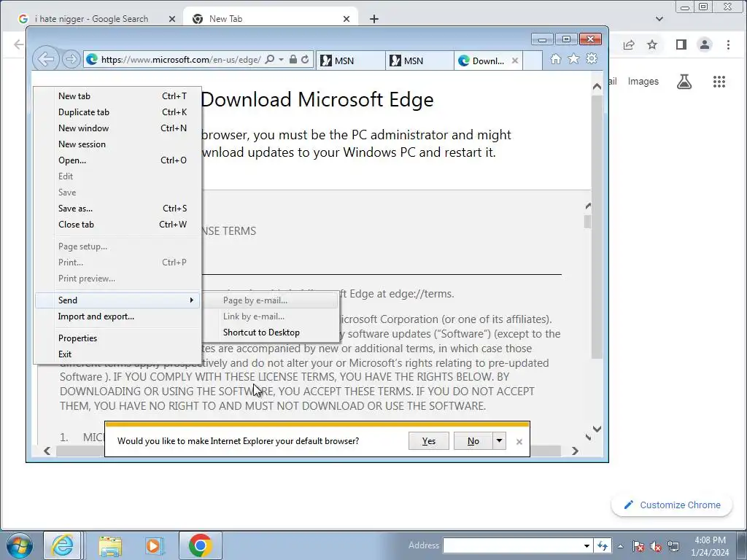This screenshot has width=747, height=560.
Task: Open Chrome three-dot menu
Action: [x=728, y=44]
